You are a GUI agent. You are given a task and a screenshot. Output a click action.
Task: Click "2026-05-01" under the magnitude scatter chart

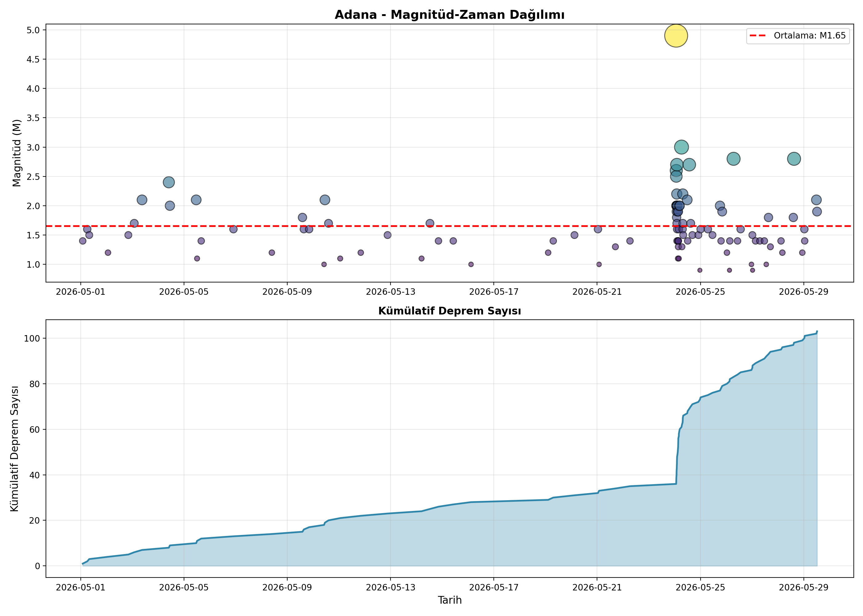(80, 292)
